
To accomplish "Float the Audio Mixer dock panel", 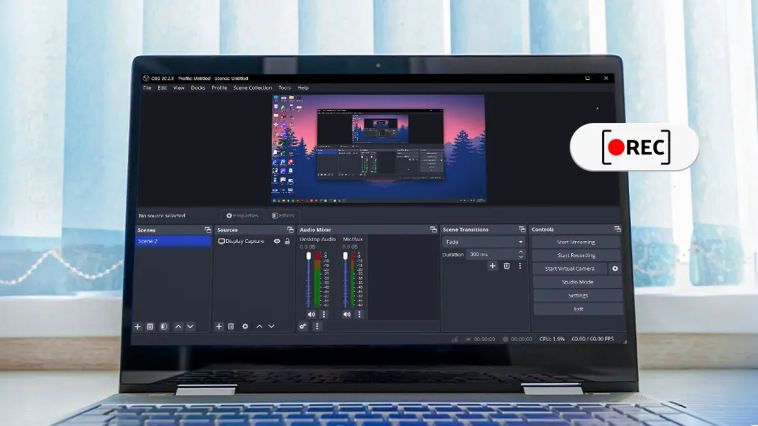I will click(x=433, y=230).
